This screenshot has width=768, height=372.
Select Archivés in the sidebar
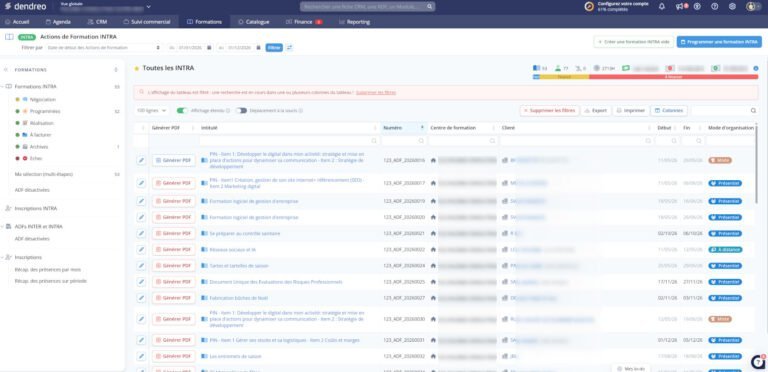39,146
